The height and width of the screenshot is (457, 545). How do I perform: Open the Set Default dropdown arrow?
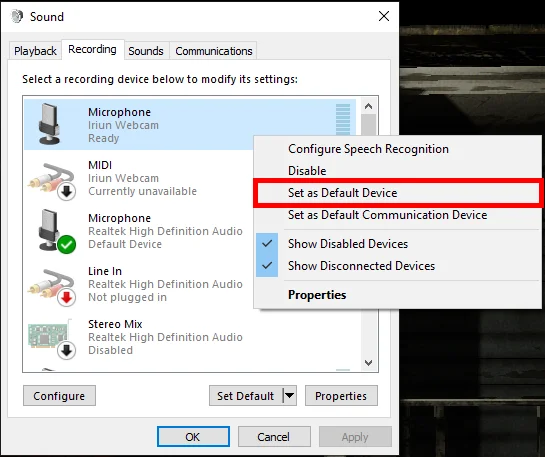coord(290,395)
